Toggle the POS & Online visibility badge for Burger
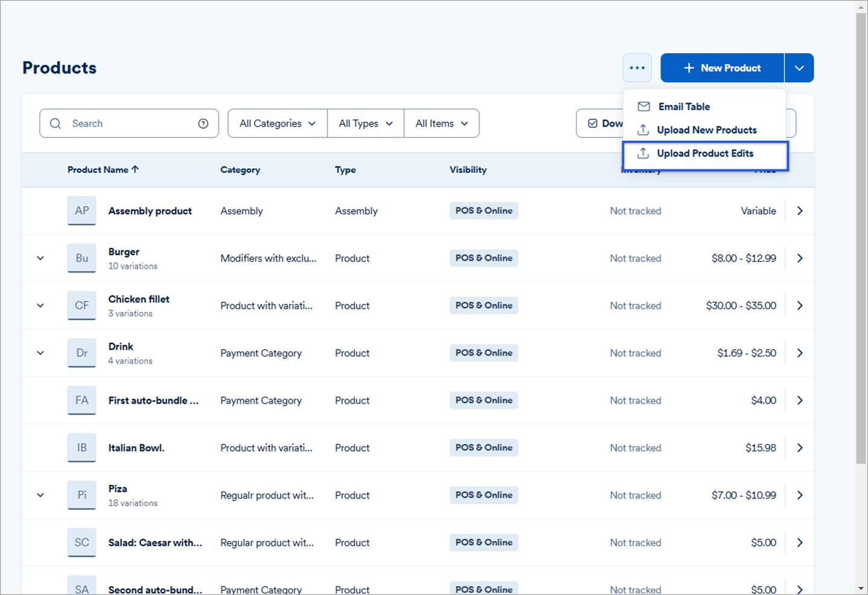Viewport: 868px width, 595px height. (x=483, y=257)
